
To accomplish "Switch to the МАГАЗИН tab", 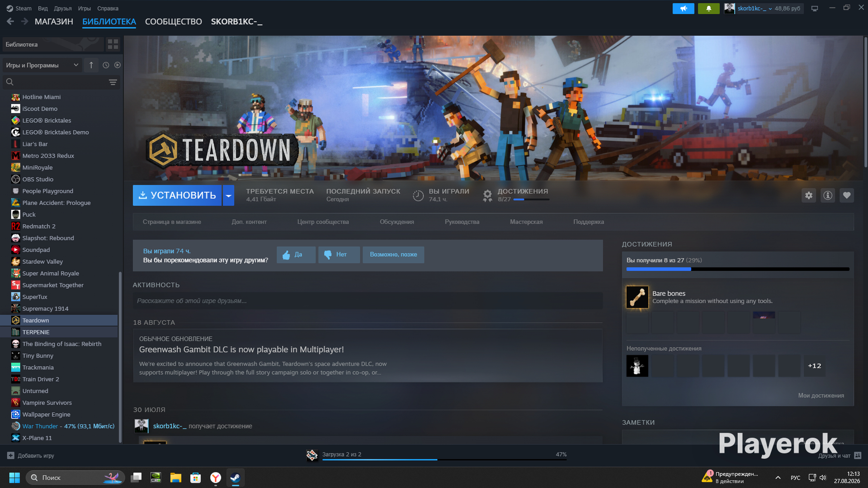I will coord(54,21).
